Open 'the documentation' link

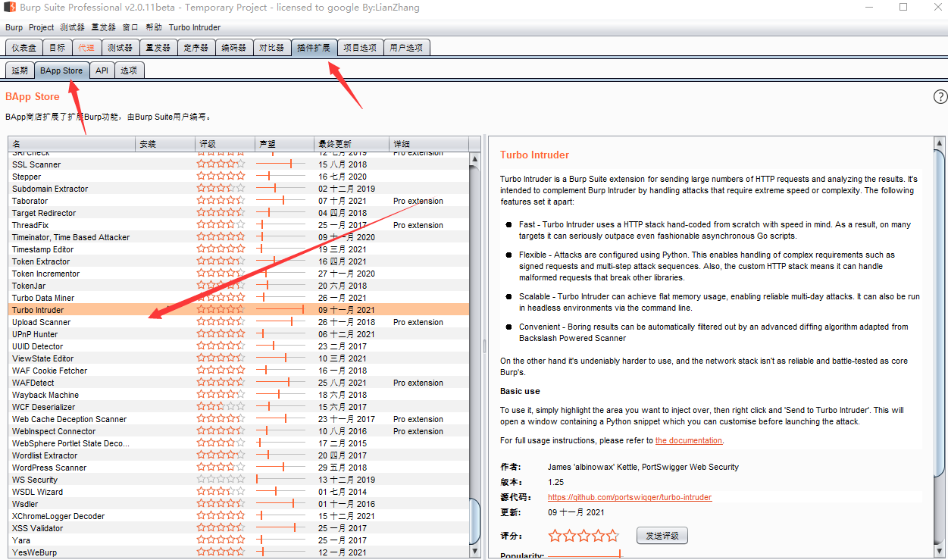[x=689, y=441]
